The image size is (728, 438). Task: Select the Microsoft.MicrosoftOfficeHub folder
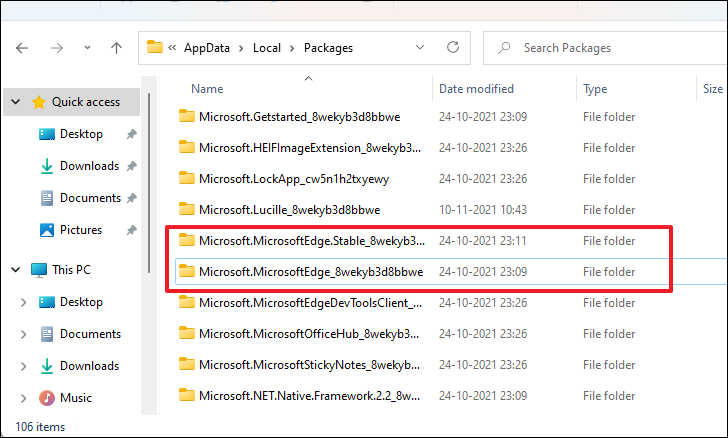309,334
